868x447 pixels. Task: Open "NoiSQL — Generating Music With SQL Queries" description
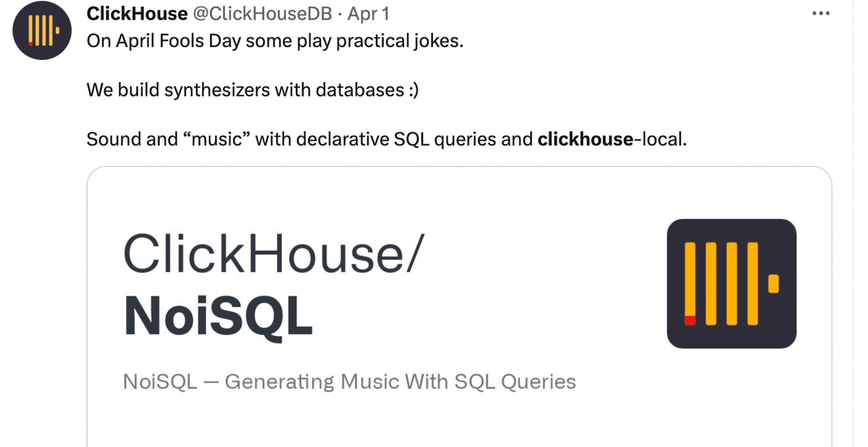[x=349, y=381]
